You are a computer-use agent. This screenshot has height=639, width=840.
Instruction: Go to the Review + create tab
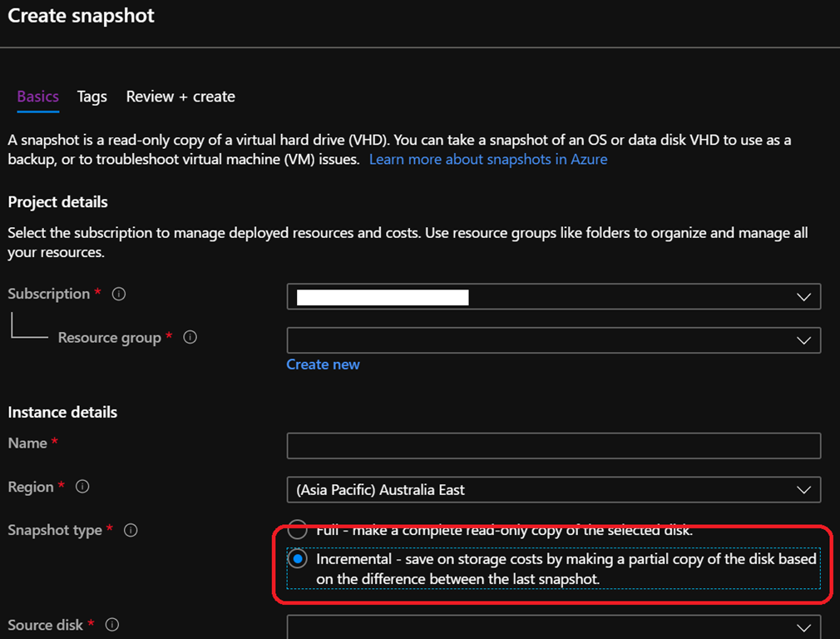click(x=180, y=97)
